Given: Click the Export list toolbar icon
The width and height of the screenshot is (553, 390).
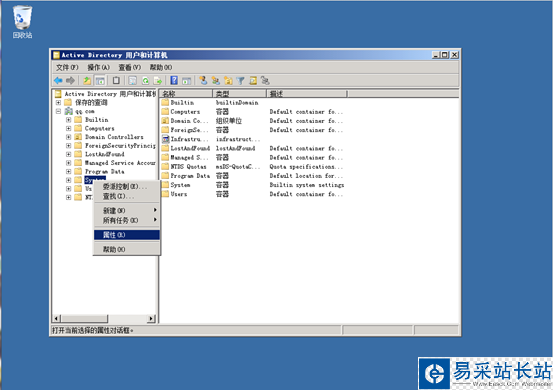Looking at the screenshot, I should 158,81.
